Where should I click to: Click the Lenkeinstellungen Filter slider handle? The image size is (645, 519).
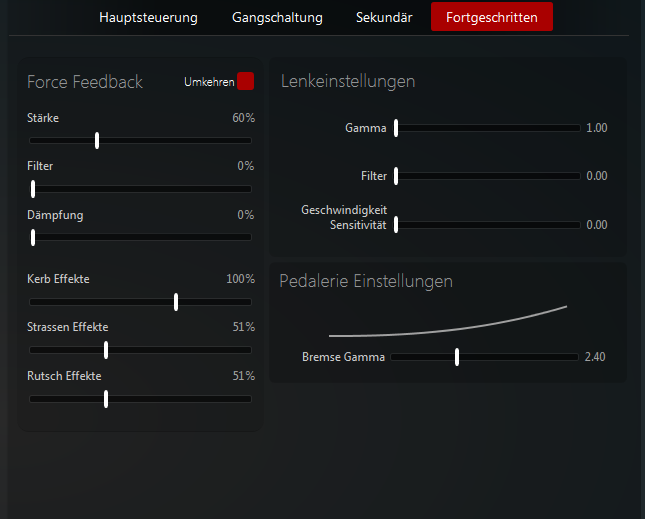[396, 176]
